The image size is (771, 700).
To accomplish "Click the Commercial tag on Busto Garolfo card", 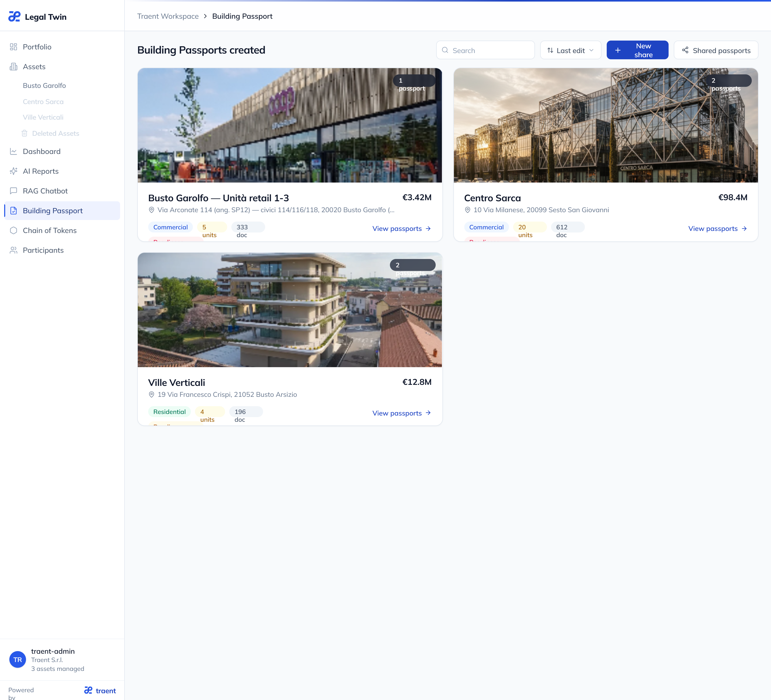I will [x=170, y=227].
